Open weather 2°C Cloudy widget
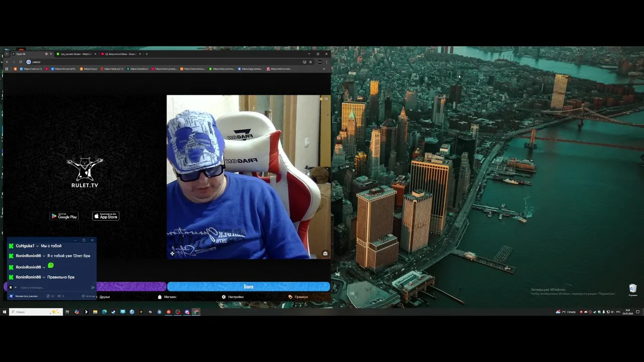Viewport: 644px width, 362px height. coord(566,312)
